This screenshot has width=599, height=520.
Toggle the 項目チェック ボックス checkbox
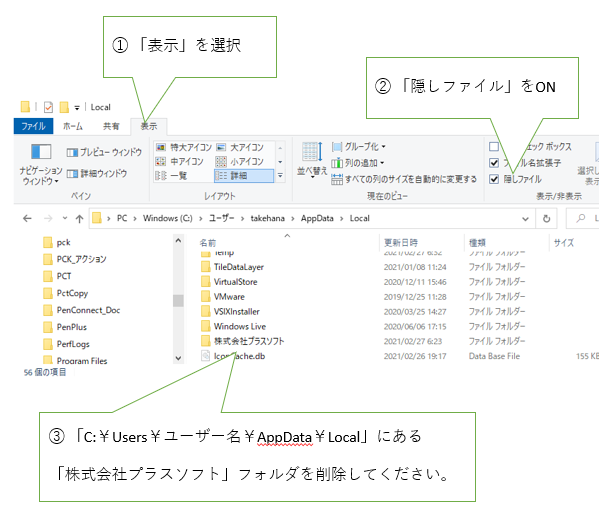[x=494, y=147]
